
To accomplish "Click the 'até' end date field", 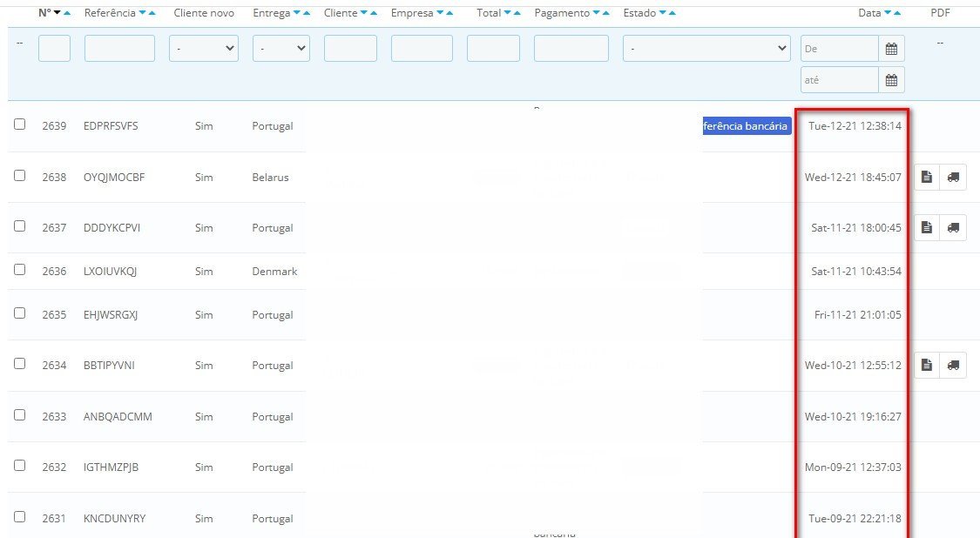I will 840,80.
